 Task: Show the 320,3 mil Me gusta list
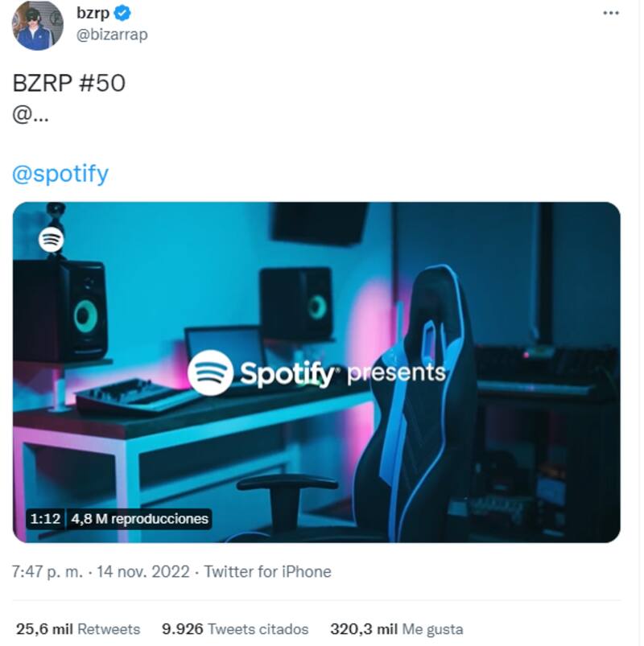(x=396, y=629)
